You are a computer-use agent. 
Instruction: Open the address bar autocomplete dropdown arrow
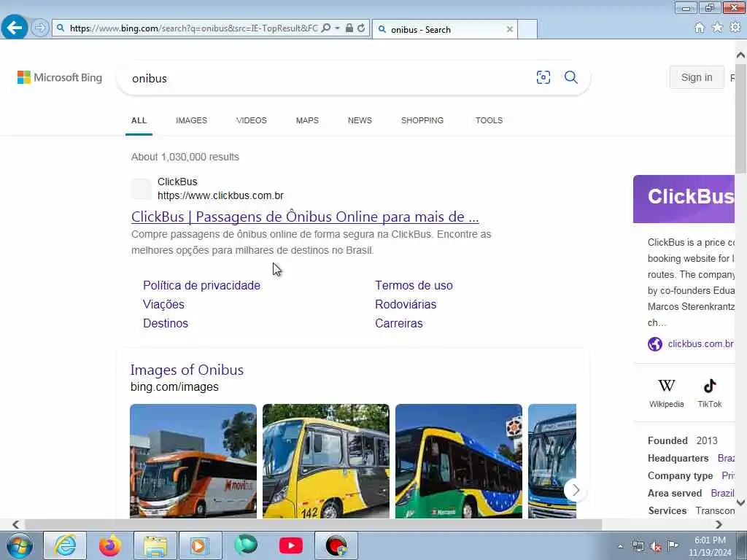337,28
